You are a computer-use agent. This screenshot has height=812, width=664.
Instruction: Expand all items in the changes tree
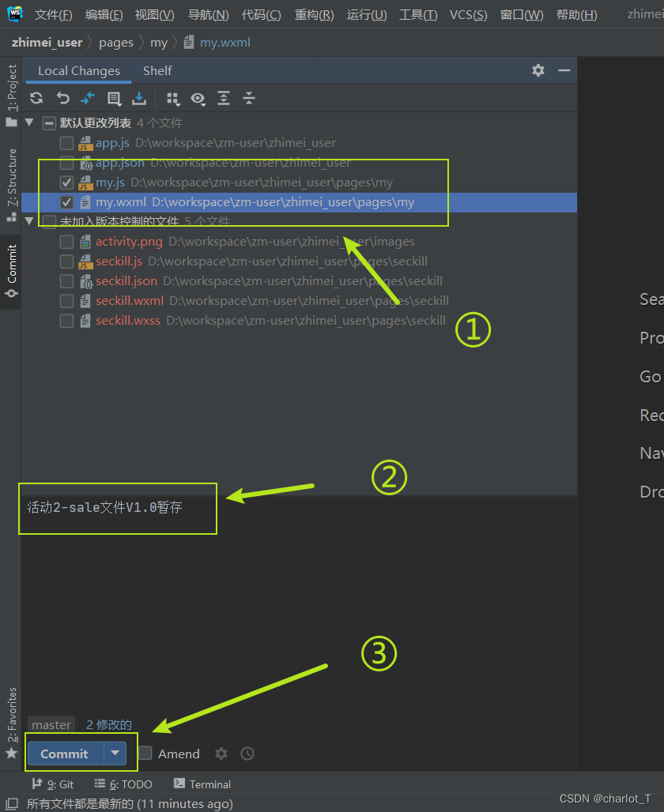[x=223, y=98]
